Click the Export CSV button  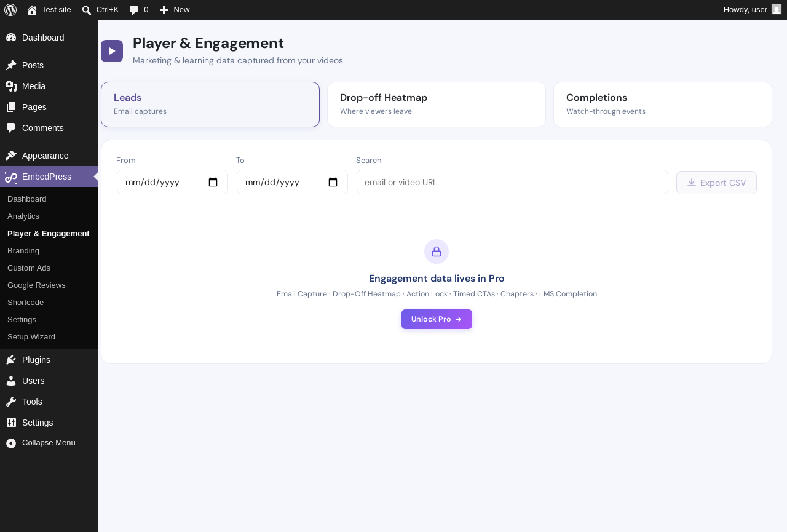pyautogui.click(x=716, y=183)
